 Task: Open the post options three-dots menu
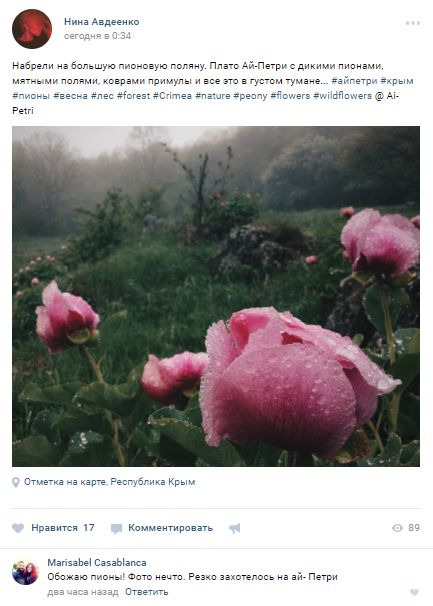pos(413,23)
